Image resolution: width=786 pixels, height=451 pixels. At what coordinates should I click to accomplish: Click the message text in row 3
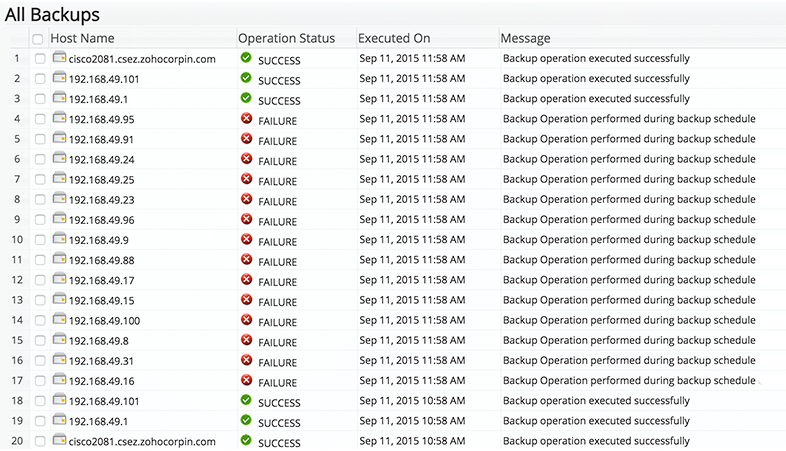(x=596, y=98)
